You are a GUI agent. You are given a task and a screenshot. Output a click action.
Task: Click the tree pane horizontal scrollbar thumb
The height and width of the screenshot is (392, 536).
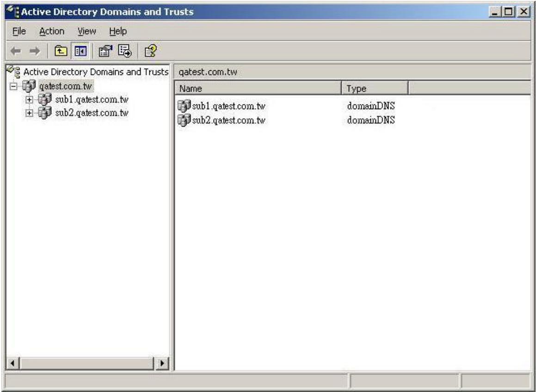pos(87,363)
